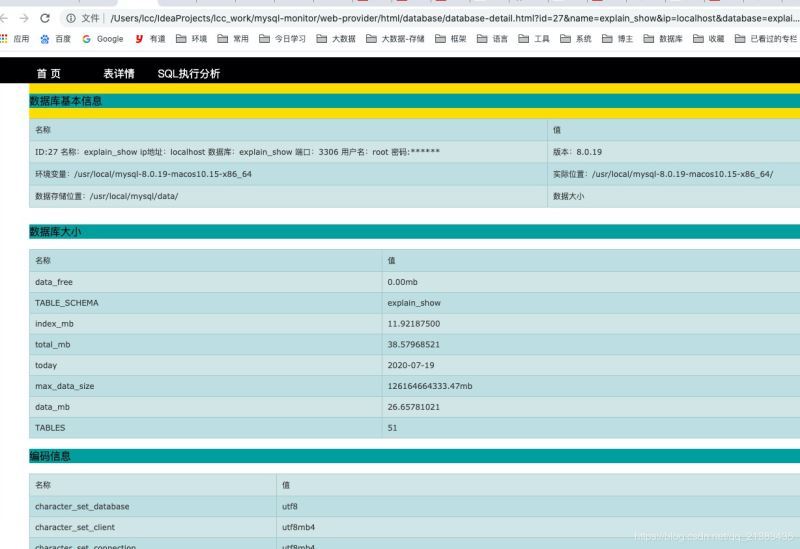Open the Google bookmark
The image size is (800, 549).
pyautogui.click(x=103, y=39)
